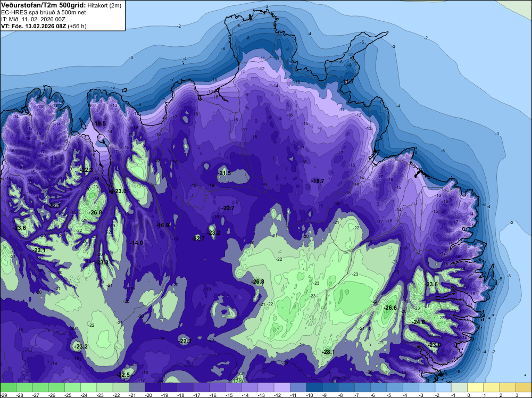Click the -26.6 temperature value on the map

(x=390, y=308)
